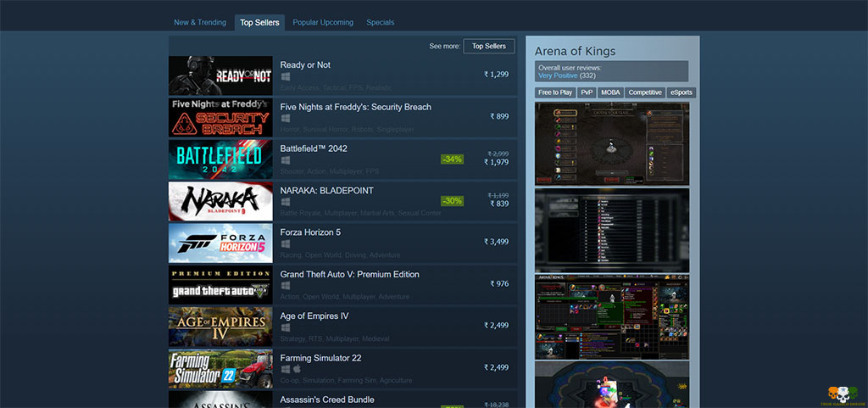Open the Popular Upcoming tab
The image size is (868, 408).
(x=323, y=23)
